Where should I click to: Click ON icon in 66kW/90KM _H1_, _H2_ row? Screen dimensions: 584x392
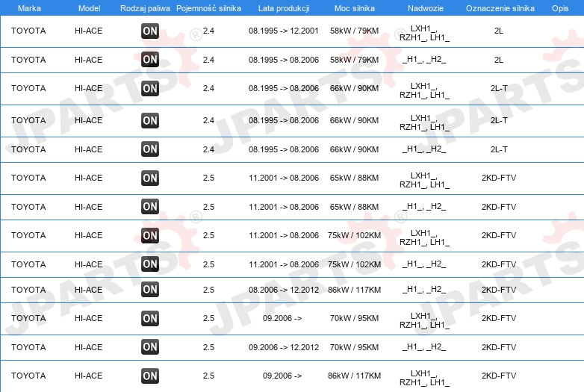[x=150, y=149]
